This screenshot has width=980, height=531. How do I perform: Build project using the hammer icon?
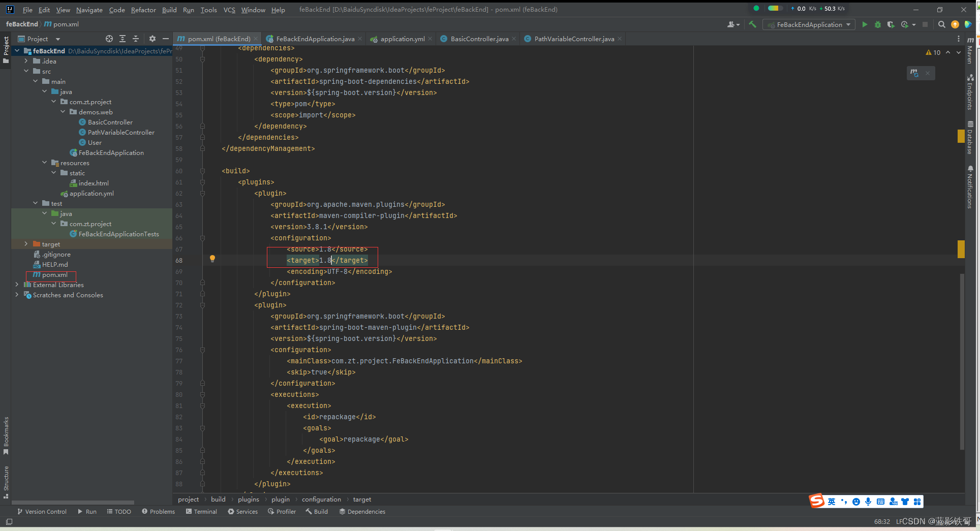point(752,24)
